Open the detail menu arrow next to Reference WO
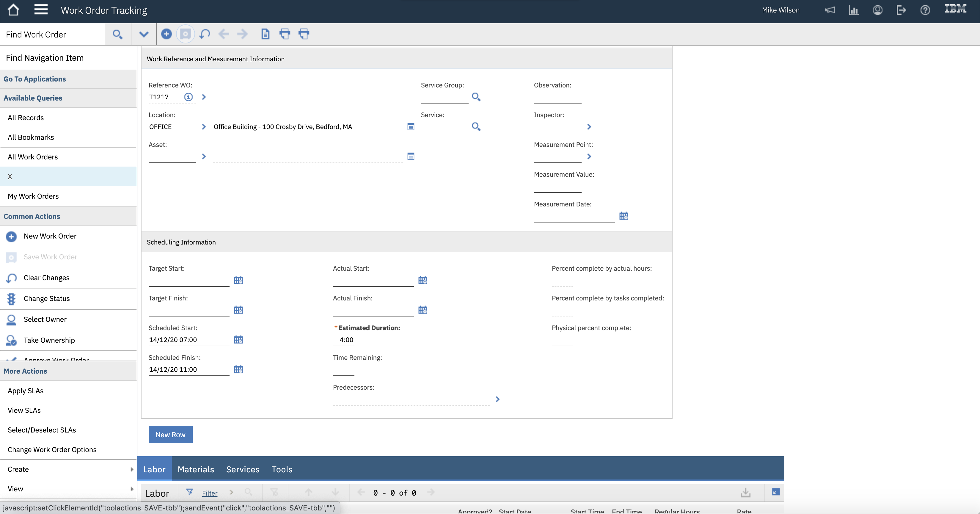980x514 pixels. pyautogui.click(x=204, y=97)
